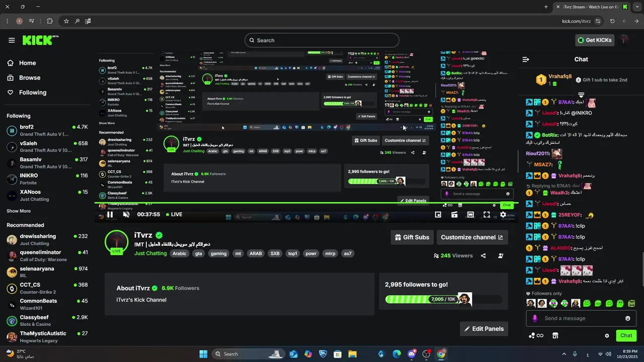Pause the live stream

(110, 215)
